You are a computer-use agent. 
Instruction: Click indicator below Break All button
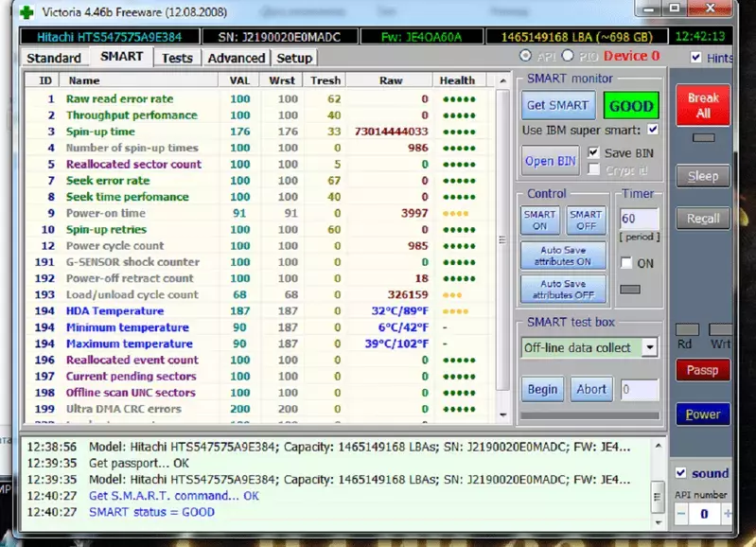[703, 138]
